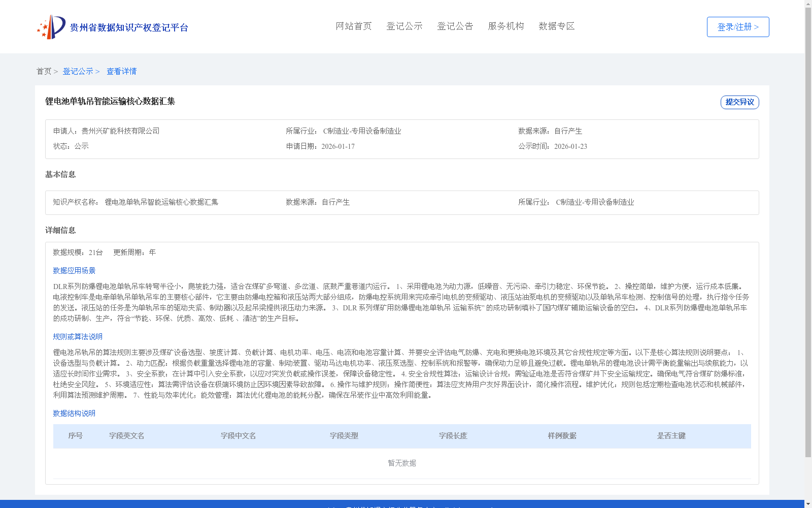This screenshot has width=812, height=508.
Task: Open the 登记公示 navigation menu
Action: pyautogui.click(x=404, y=26)
